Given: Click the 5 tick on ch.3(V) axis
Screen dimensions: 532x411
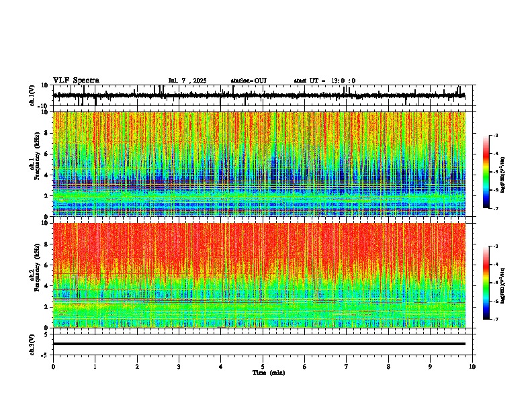Looking at the screenshot, I should coord(46,334).
